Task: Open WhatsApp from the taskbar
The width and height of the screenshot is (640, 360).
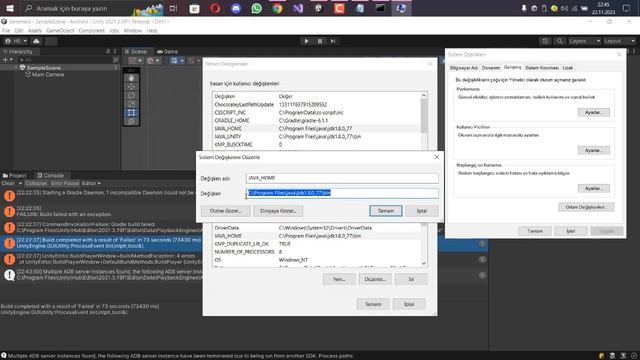Action: (x=256, y=8)
